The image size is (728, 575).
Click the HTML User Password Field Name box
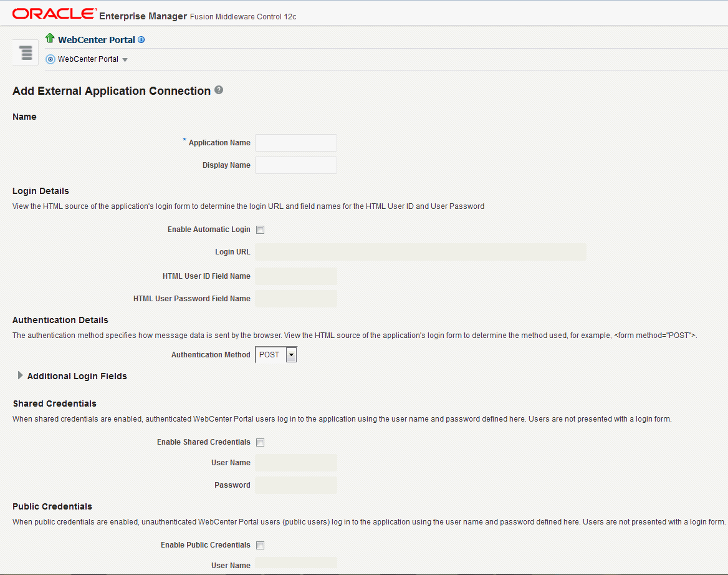click(296, 299)
